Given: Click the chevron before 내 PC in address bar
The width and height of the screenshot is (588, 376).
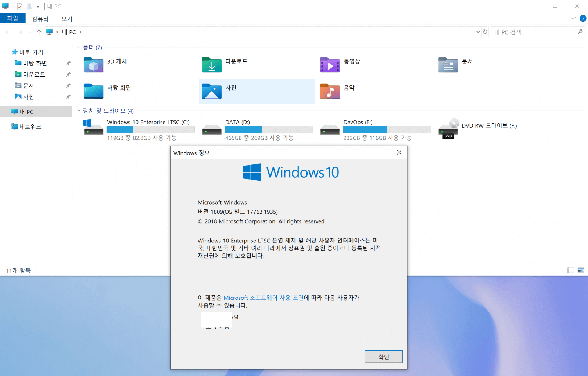Looking at the screenshot, I should (57, 32).
